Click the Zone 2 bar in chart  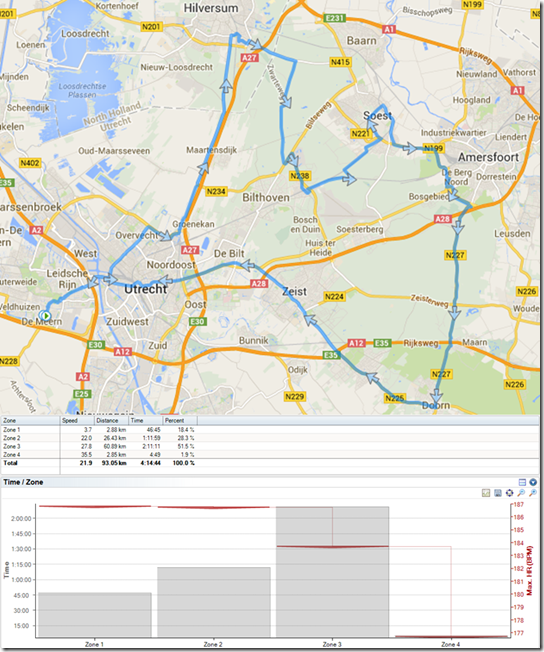pyautogui.click(x=214, y=602)
